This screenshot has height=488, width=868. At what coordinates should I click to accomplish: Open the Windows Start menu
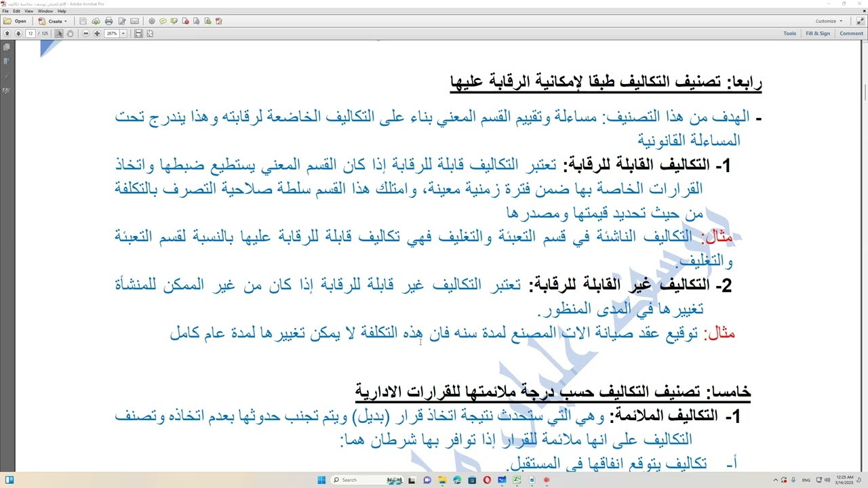321,480
